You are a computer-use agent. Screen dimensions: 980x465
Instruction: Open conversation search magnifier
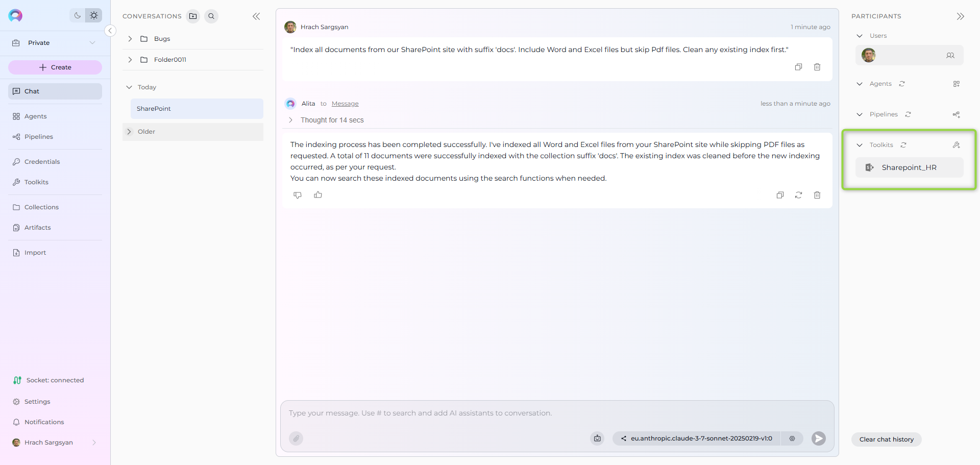point(211,16)
